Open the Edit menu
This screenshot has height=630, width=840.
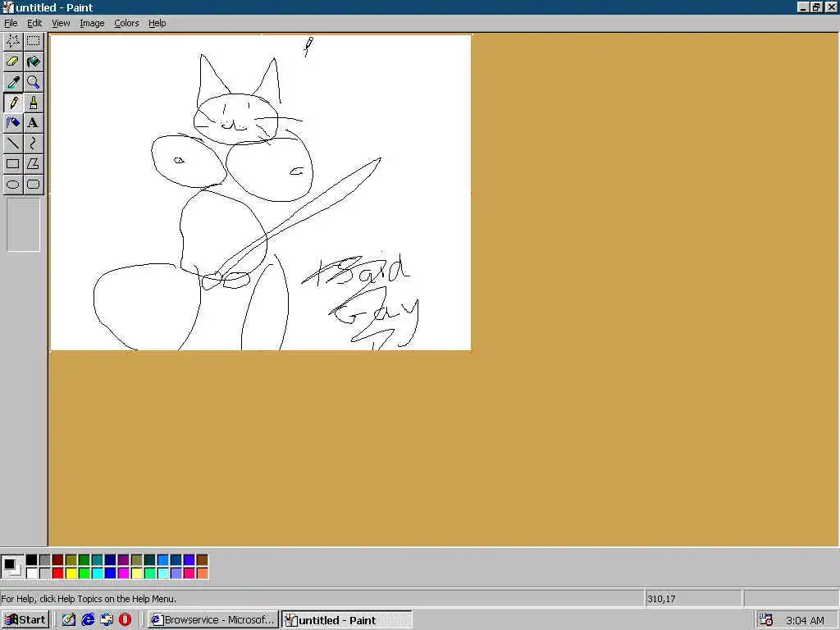(x=34, y=23)
